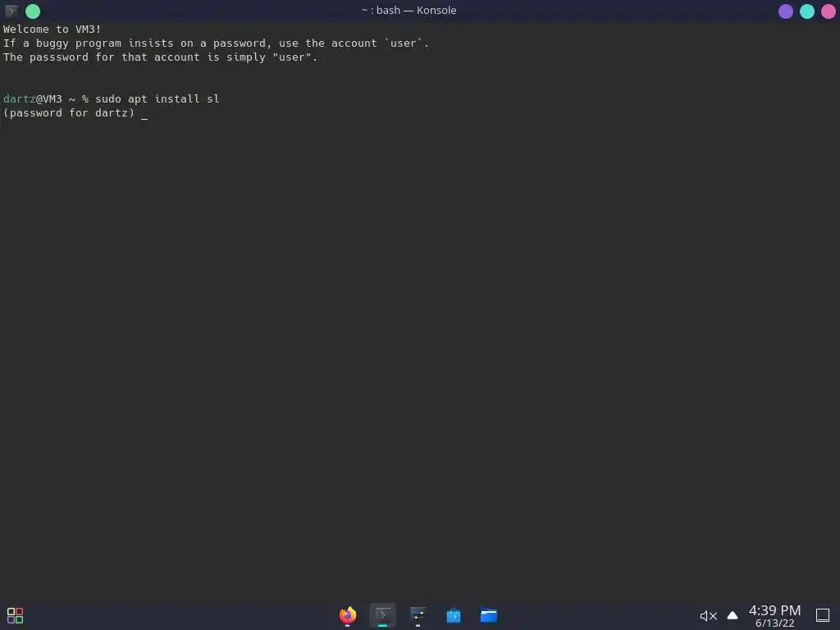Switch to Konsole in the taskbar
Viewport: 840px width, 630px height.
(x=382, y=615)
